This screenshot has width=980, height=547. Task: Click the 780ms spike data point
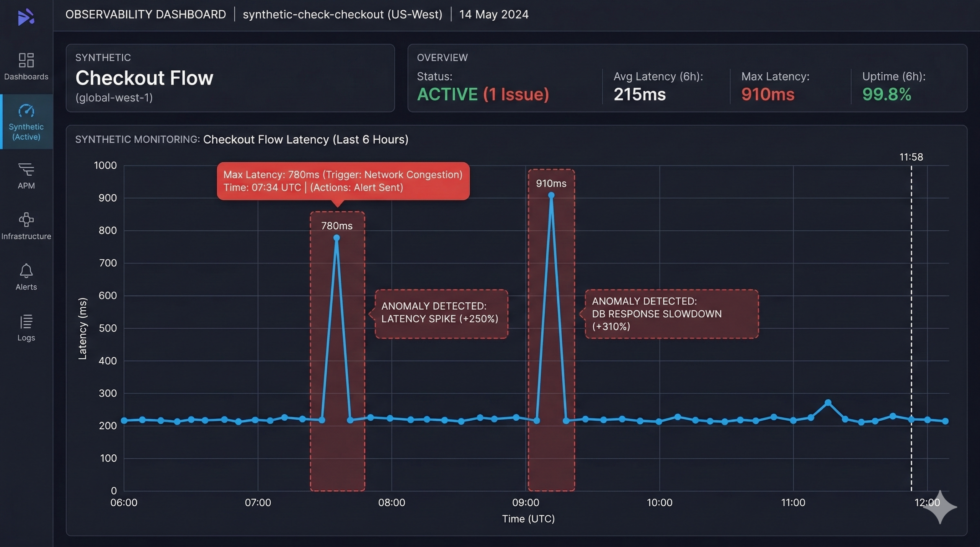click(x=336, y=238)
